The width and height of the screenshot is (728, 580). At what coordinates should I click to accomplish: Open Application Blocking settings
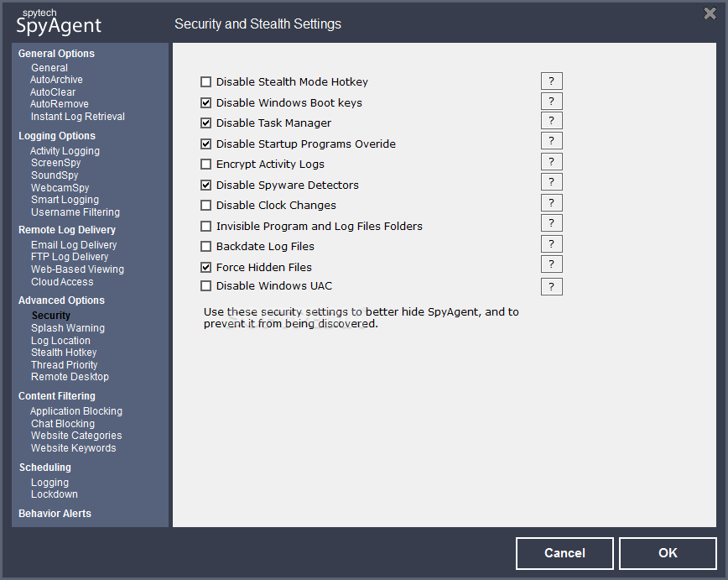(x=76, y=411)
